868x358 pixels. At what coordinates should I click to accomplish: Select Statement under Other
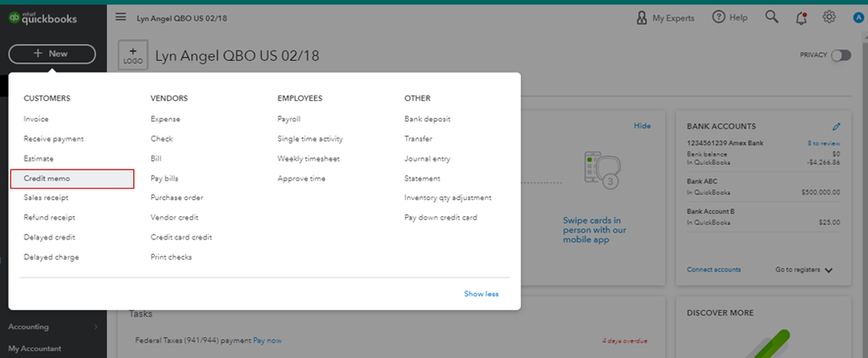coord(423,179)
